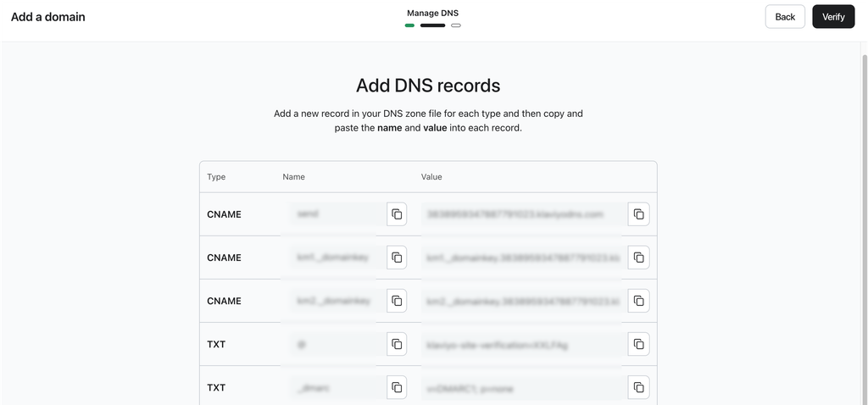Screen dimensions: 868x405
Task: Click the CNAME label in the 'send' row
Action: [x=224, y=214]
